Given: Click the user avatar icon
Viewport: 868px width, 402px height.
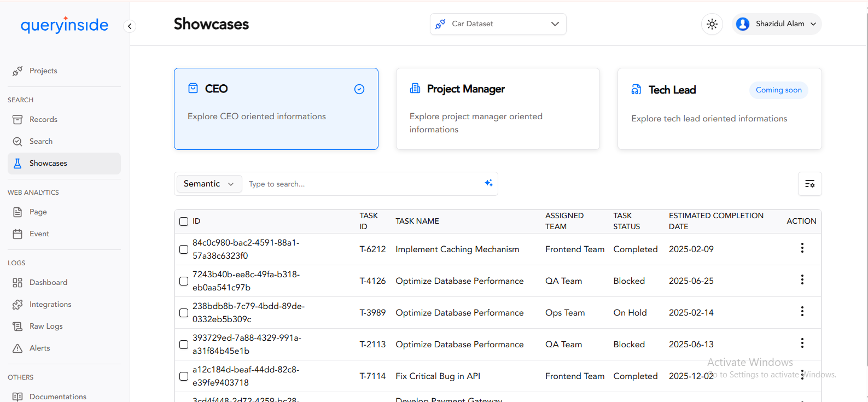Looking at the screenshot, I should (742, 24).
